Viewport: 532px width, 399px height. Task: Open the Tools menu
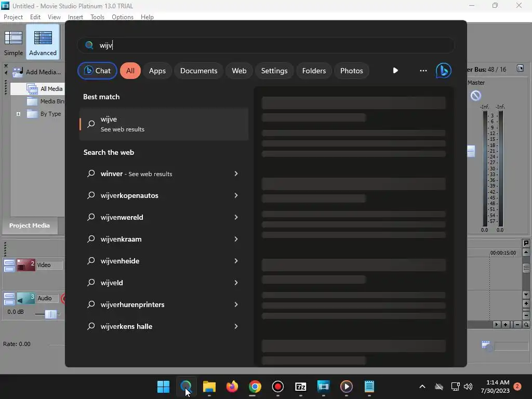click(x=97, y=17)
